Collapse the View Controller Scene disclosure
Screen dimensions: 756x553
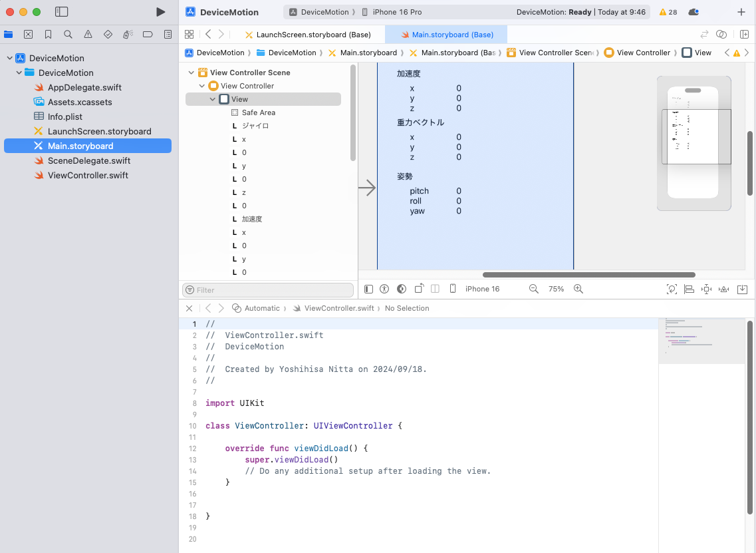click(x=191, y=73)
